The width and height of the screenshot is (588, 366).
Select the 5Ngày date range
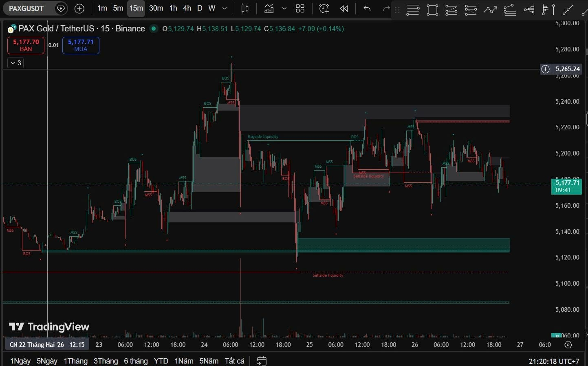[47, 361]
